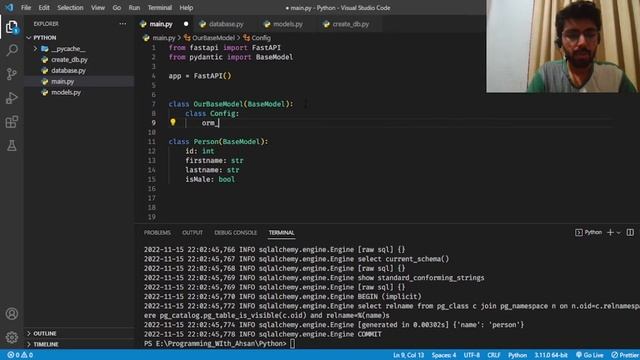The width and height of the screenshot is (640, 360).
Task: Open the Go menu
Action: pos(117,8)
